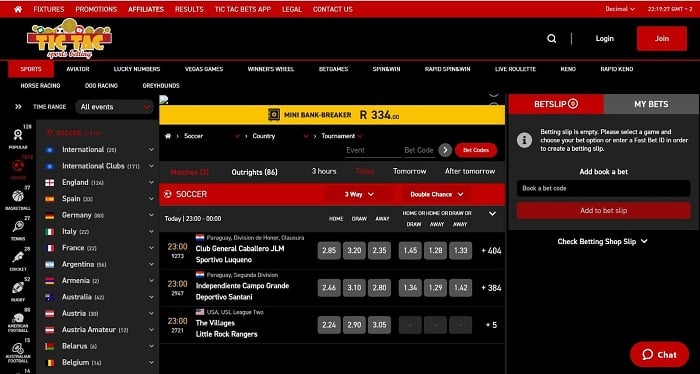Click the Mini Bank-Breaker safe icon
Viewport: 700px width, 374px height.
274,115
